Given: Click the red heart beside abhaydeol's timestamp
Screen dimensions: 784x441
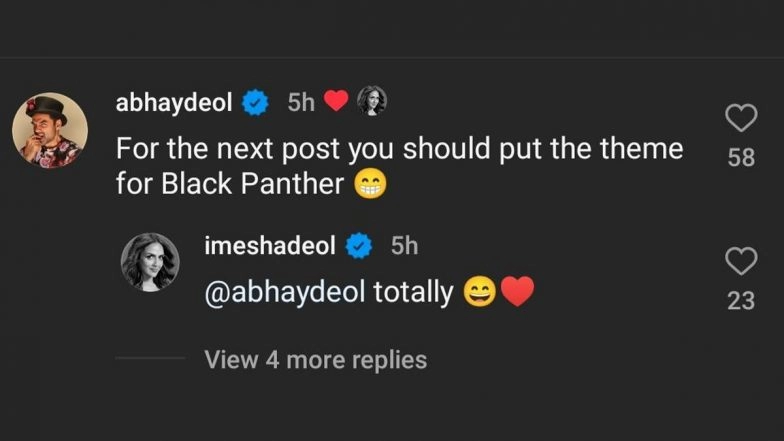Looking at the screenshot, I should (x=337, y=101).
